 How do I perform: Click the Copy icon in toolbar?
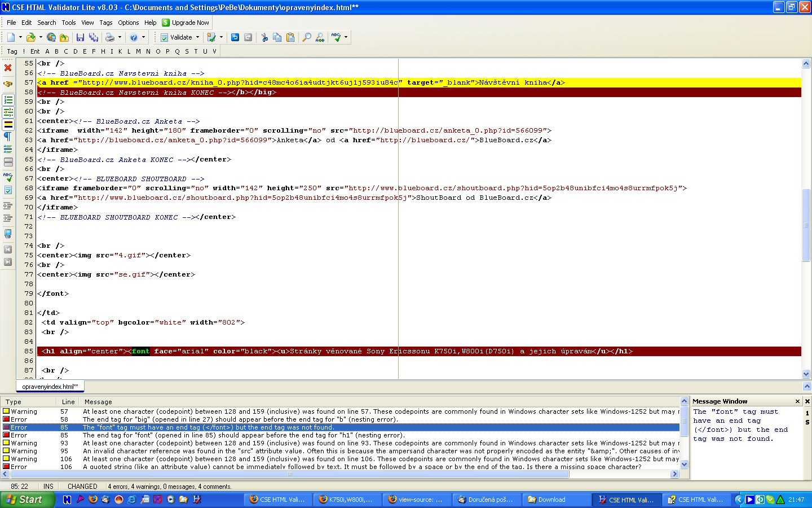[277, 37]
